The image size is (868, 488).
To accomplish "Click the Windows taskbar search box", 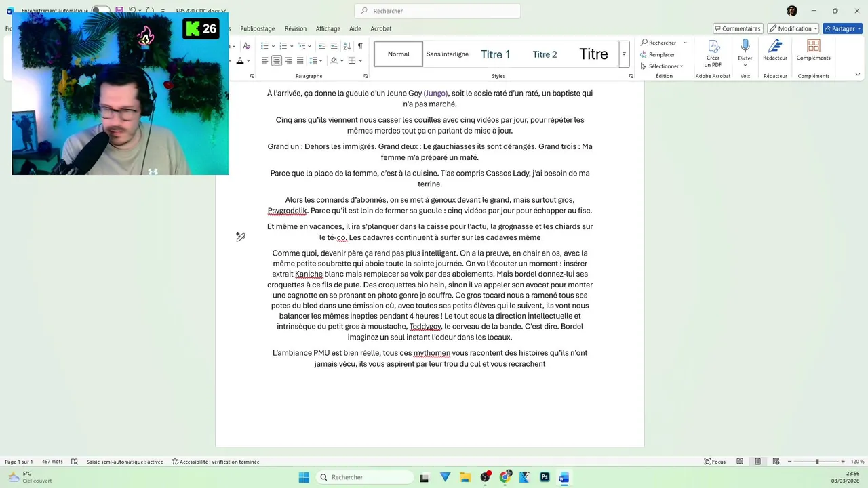I will (x=364, y=477).
